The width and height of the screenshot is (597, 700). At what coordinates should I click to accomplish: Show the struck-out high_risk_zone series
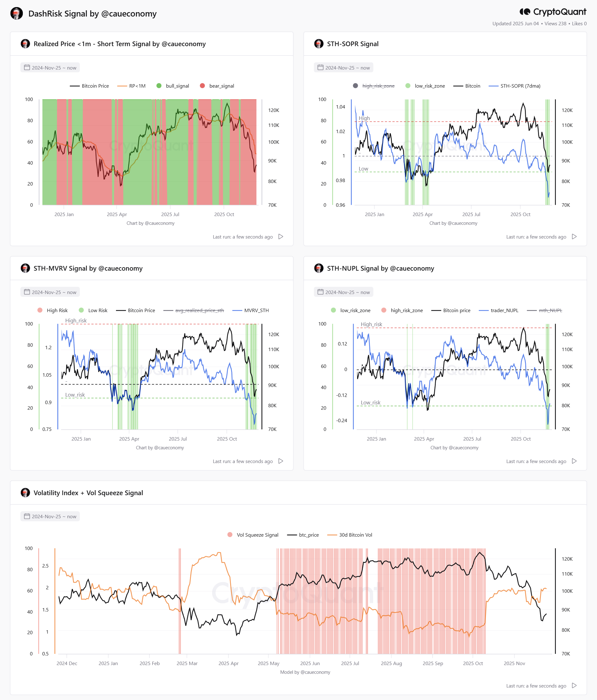click(x=374, y=86)
